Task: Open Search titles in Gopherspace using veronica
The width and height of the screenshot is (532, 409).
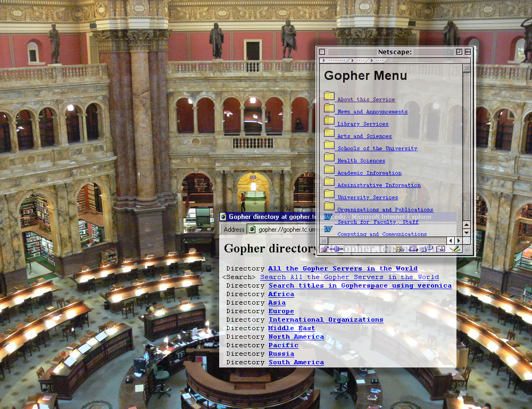Action: (360, 285)
